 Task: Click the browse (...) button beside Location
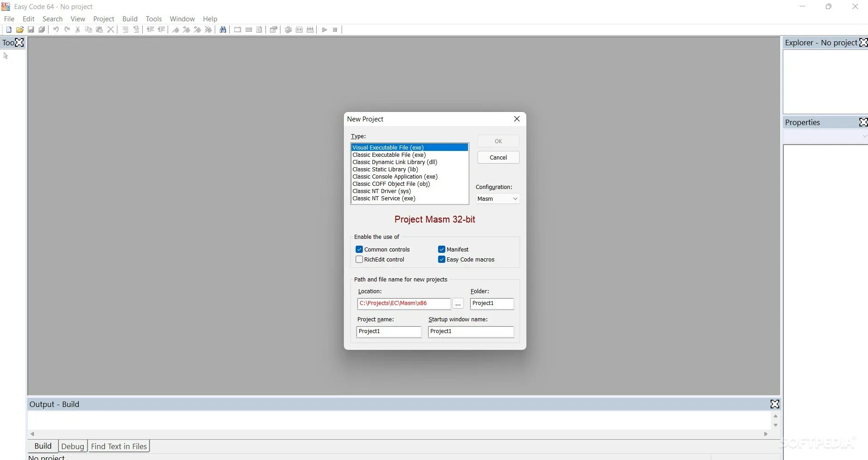coord(458,304)
